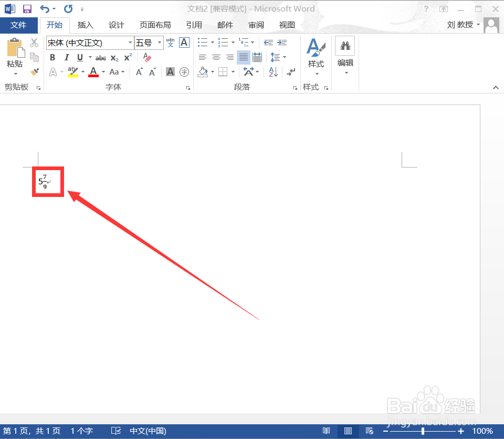Image resolution: width=504 pixels, height=439 pixels.
Task: Click the 100% zoom level
Action: tap(482, 431)
